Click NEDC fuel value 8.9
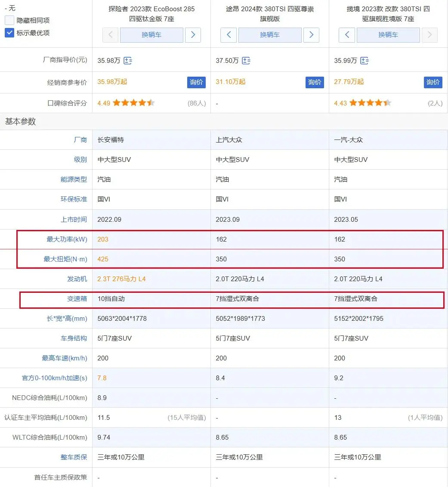 click(102, 398)
